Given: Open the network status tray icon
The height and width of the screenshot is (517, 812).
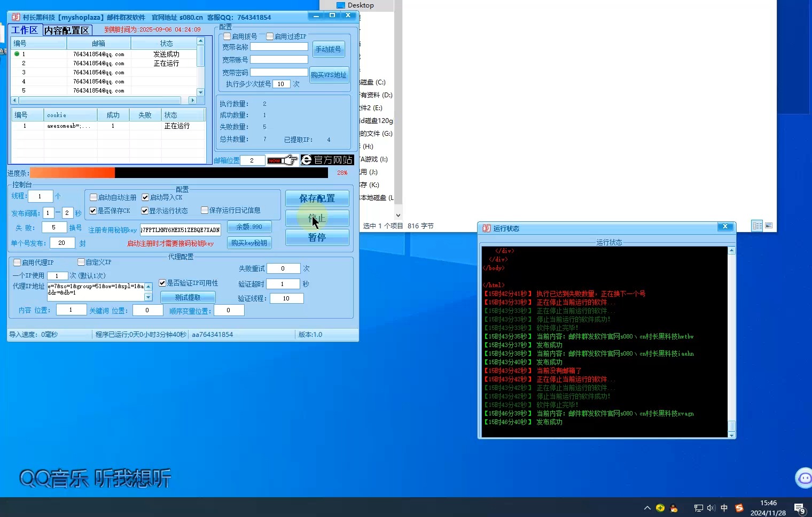Looking at the screenshot, I should pyautogui.click(x=698, y=508).
